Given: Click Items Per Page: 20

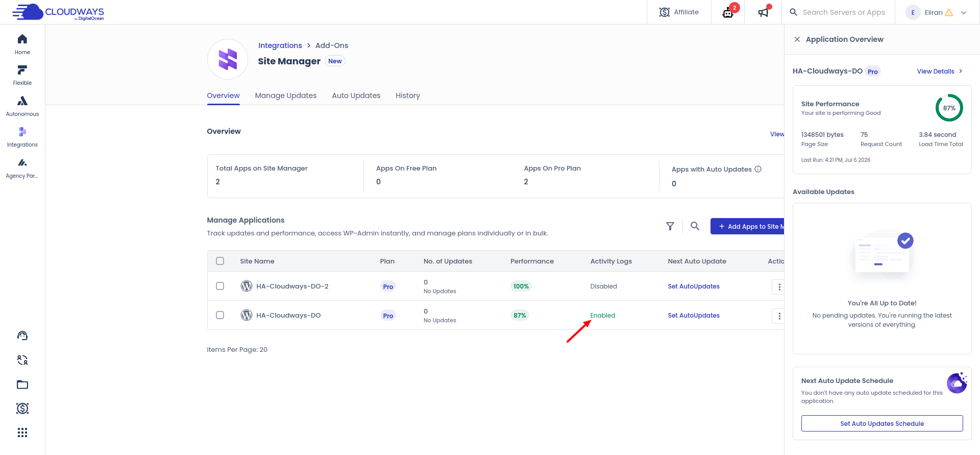Looking at the screenshot, I should [237, 350].
